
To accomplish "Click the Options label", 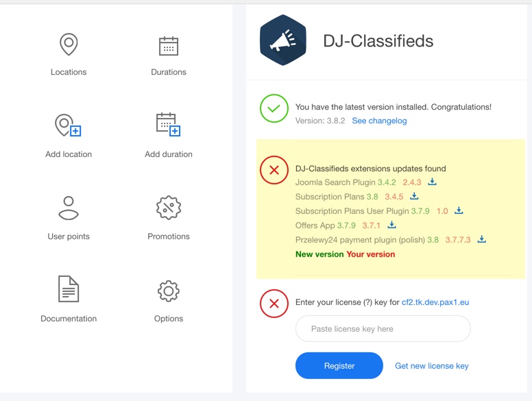I will tap(169, 319).
